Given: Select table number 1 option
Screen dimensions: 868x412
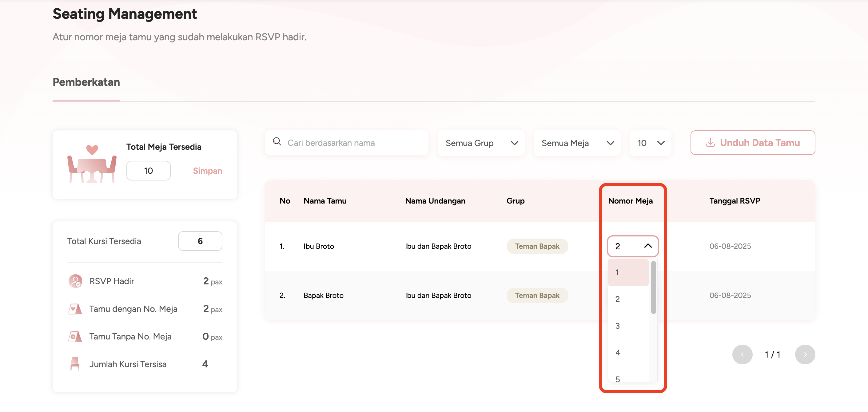Looking at the screenshot, I should click(x=628, y=272).
